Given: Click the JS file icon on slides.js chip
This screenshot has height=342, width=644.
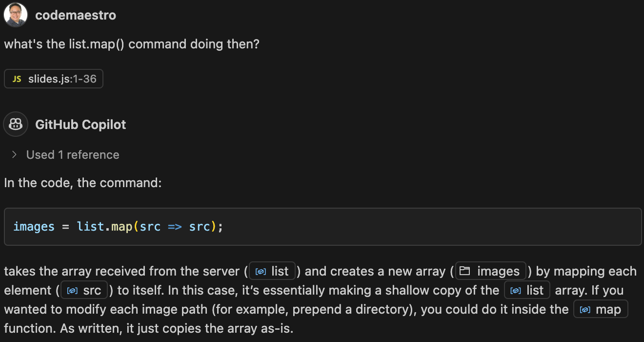Looking at the screenshot, I should pyautogui.click(x=17, y=79).
